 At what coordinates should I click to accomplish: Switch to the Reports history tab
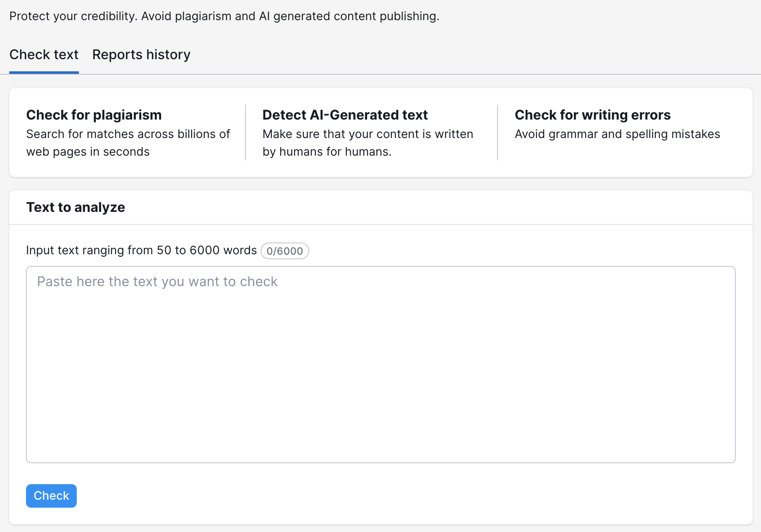141,55
